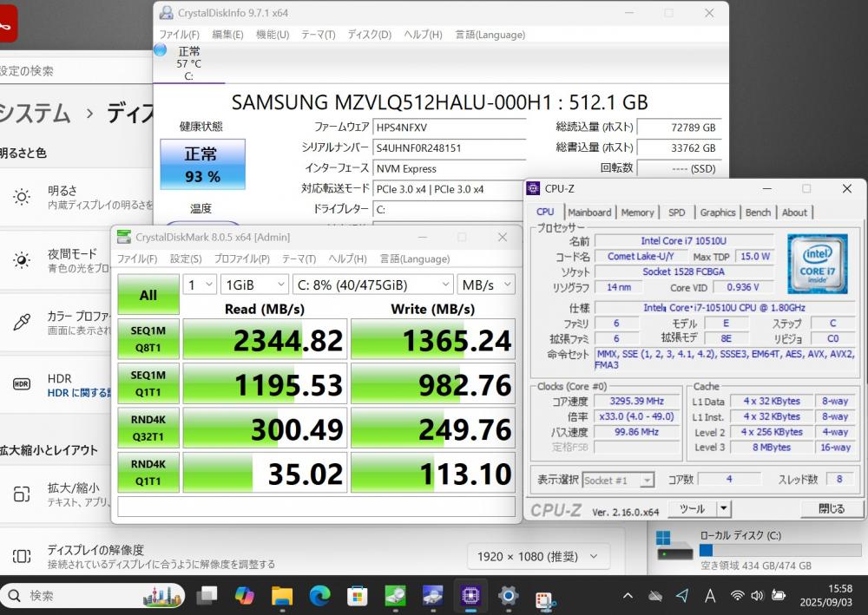Viewport: 868px width, 615px height.
Task: Run the RND4K Q1T1 test
Action: point(148,473)
